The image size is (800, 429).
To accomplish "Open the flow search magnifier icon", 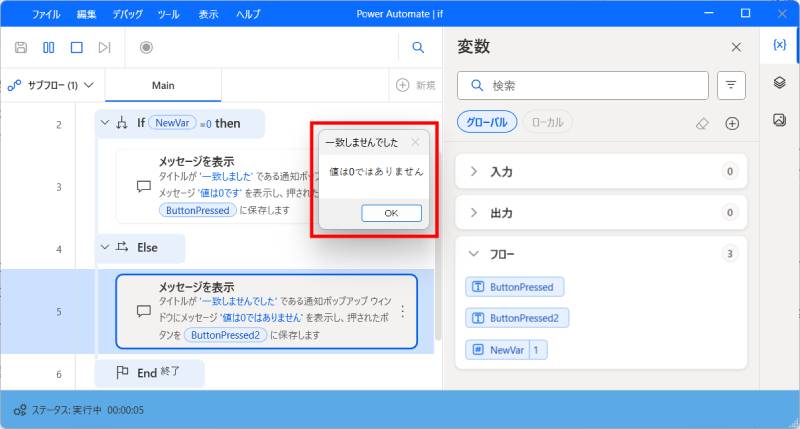I will [x=418, y=47].
